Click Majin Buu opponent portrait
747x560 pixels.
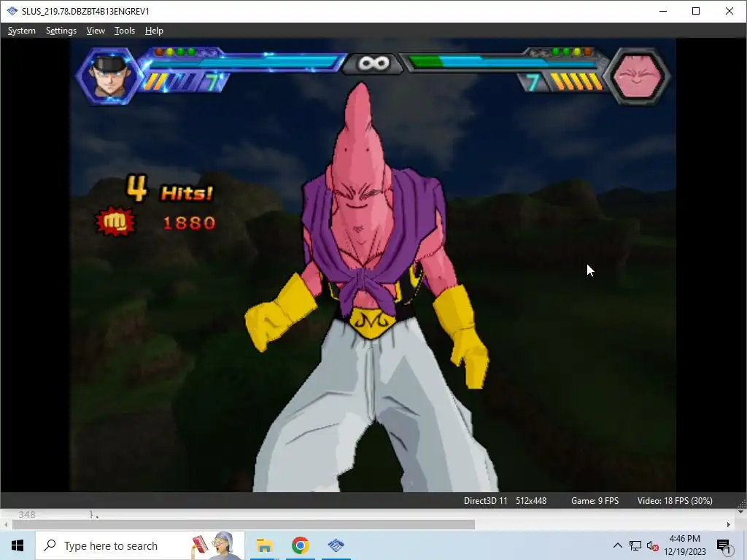[638, 76]
